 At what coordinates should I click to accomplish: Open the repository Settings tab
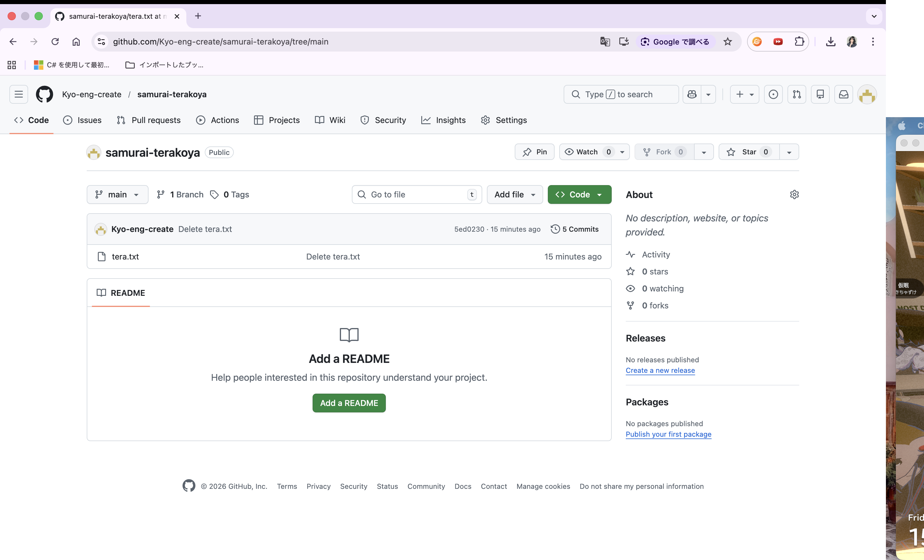(504, 120)
